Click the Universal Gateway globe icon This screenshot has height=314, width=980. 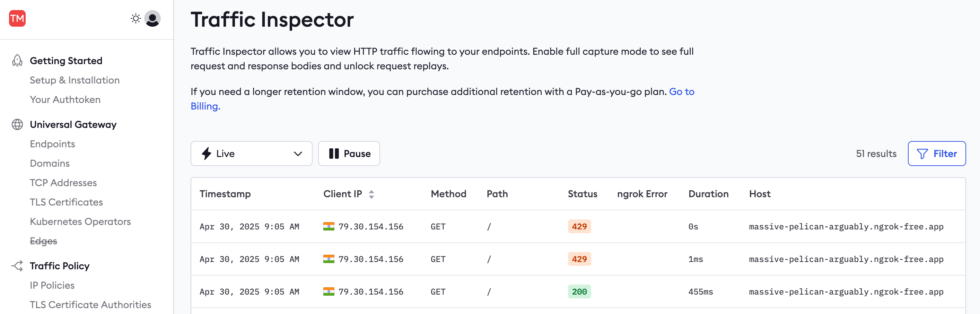[17, 124]
